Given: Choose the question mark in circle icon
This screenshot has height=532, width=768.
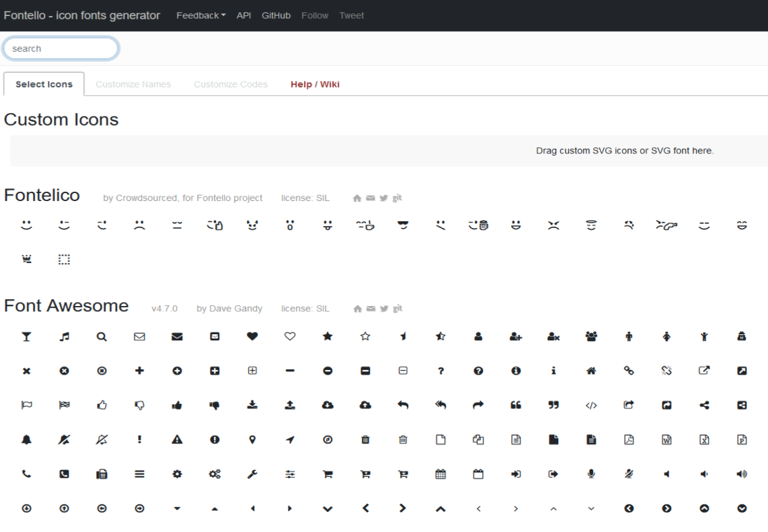Looking at the screenshot, I should click(x=479, y=371).
